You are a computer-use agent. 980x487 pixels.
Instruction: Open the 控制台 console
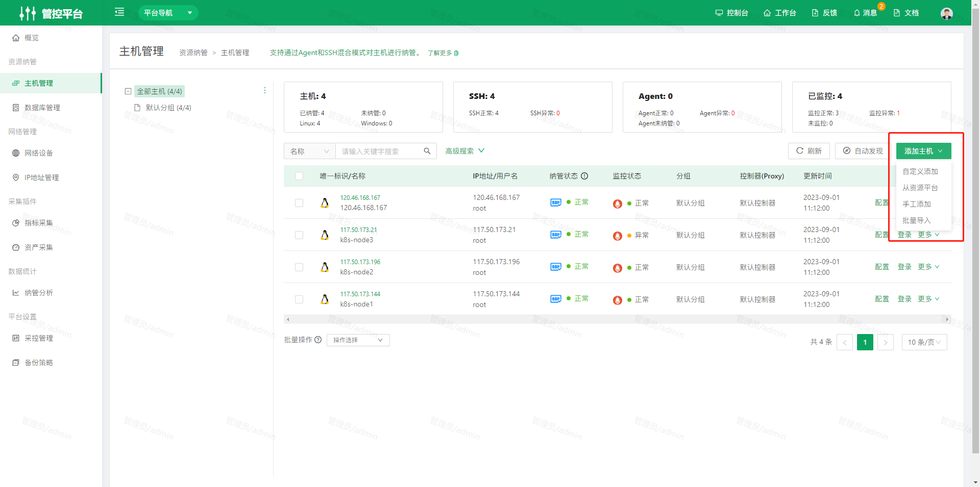pyautogui.click(x=731, y=13)
